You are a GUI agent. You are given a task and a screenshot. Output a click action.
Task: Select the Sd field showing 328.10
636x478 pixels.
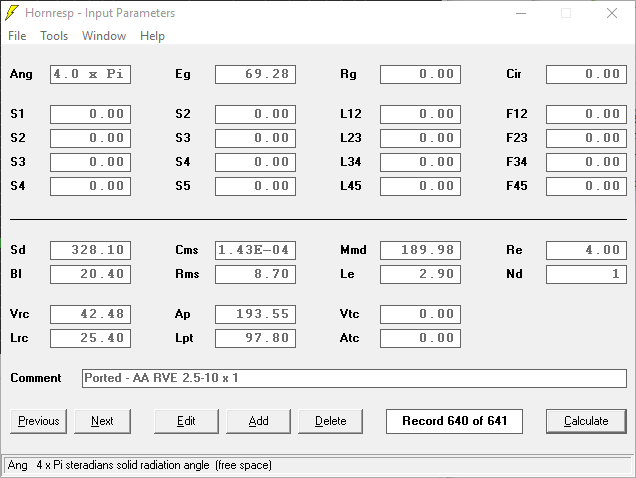pyautogui.click(x=90, y=250)
